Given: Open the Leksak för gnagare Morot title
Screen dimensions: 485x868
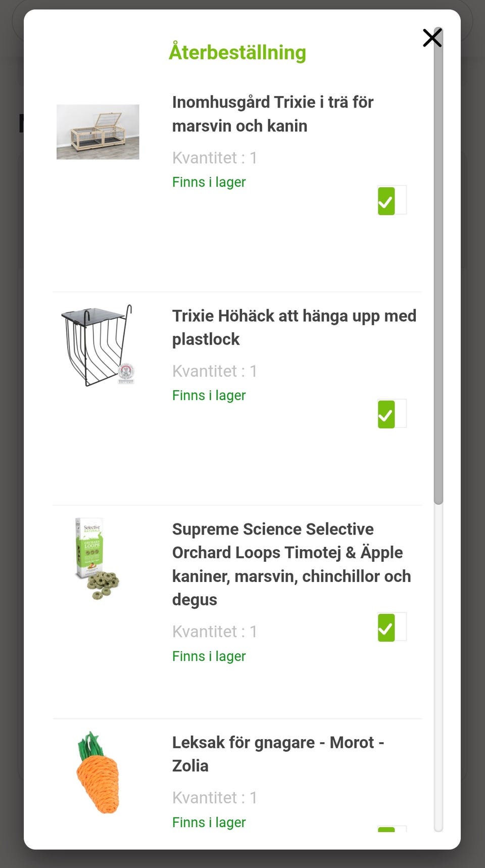Looking at the screenshot, I should coord(278,754).
